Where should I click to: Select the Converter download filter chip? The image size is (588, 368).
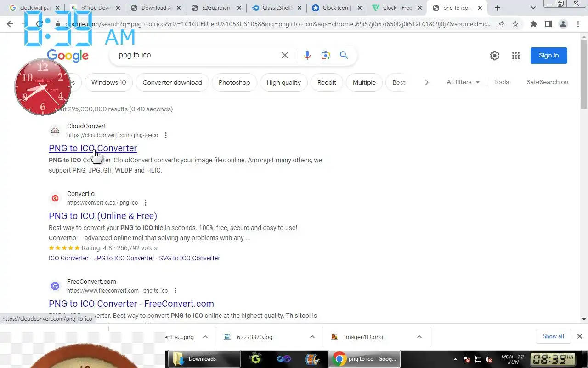tap(172, 82)
